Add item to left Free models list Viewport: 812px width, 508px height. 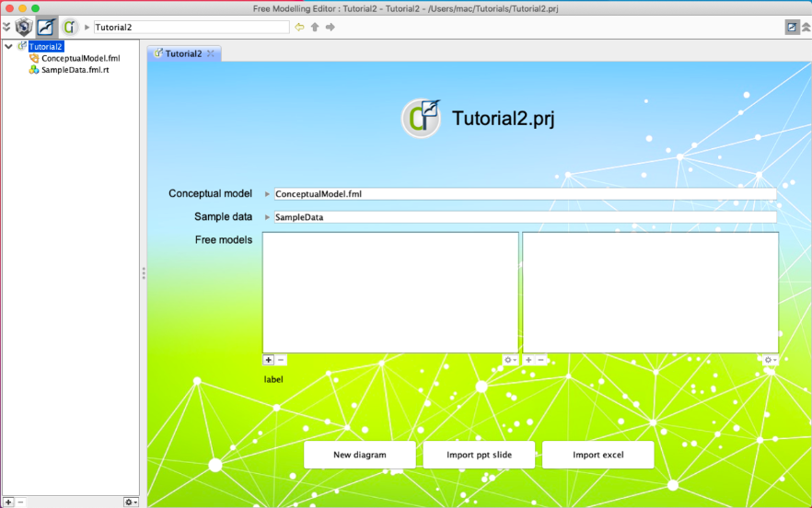tap(268, 360)
